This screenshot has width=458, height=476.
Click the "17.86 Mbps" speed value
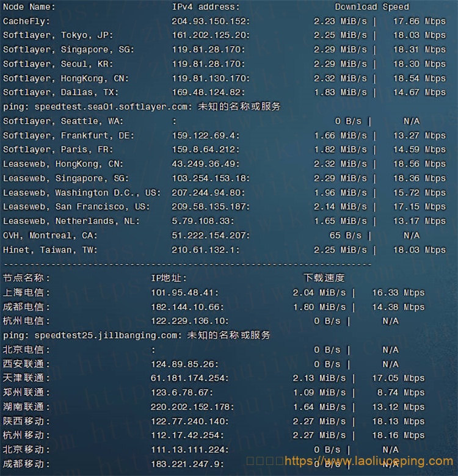coord(420,21)
